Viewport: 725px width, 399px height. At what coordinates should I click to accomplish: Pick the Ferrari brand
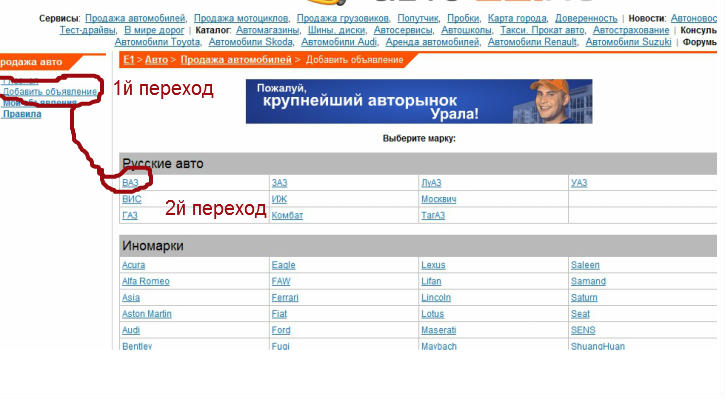pos(285,298)
